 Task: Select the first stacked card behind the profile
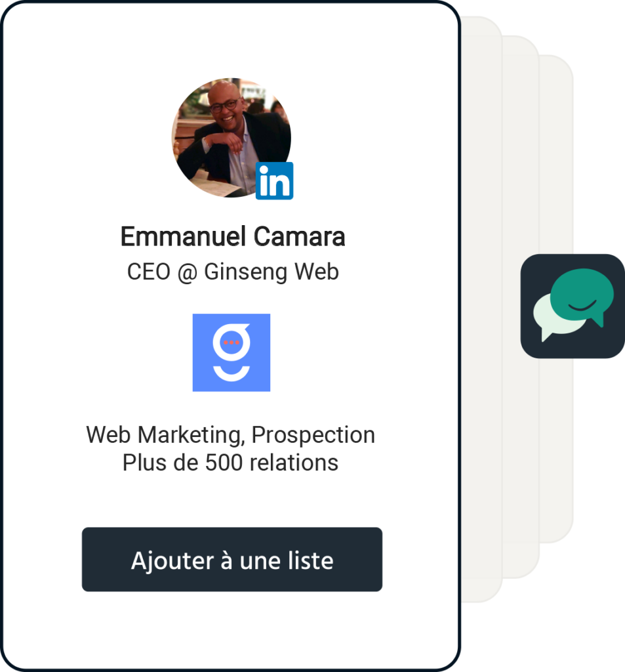pyautogui.click(x=482, y=308)
